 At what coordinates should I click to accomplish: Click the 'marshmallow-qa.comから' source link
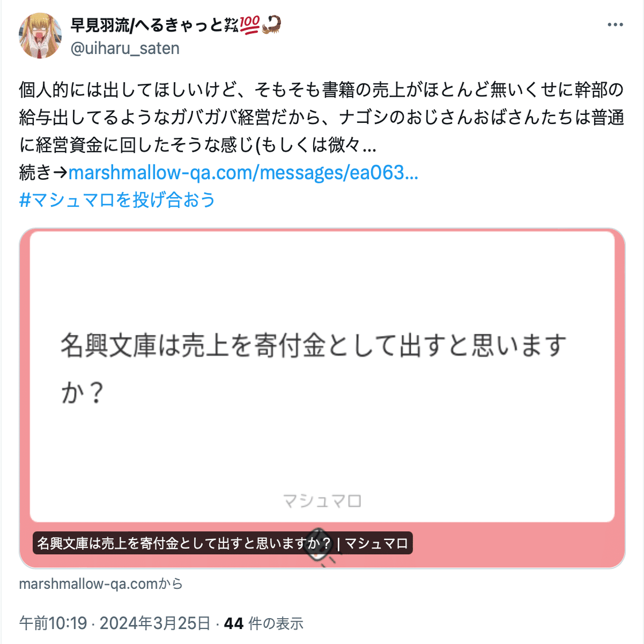coord(101,584)
